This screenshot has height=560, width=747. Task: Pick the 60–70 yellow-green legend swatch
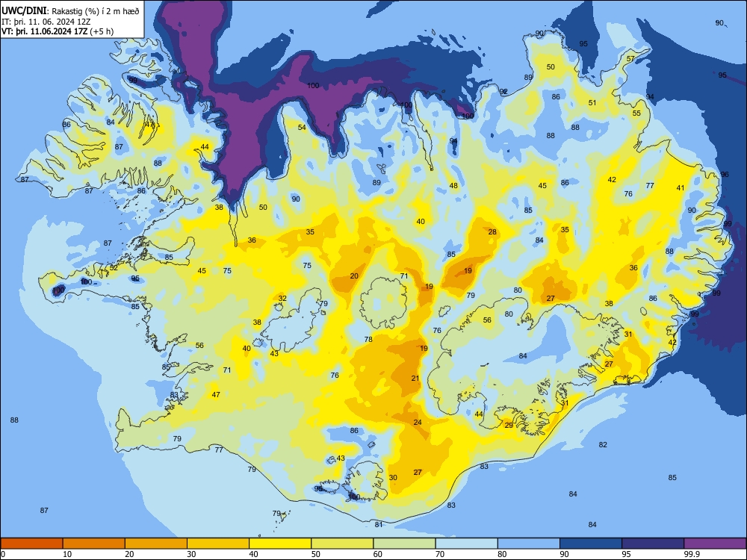pos(404,544)
